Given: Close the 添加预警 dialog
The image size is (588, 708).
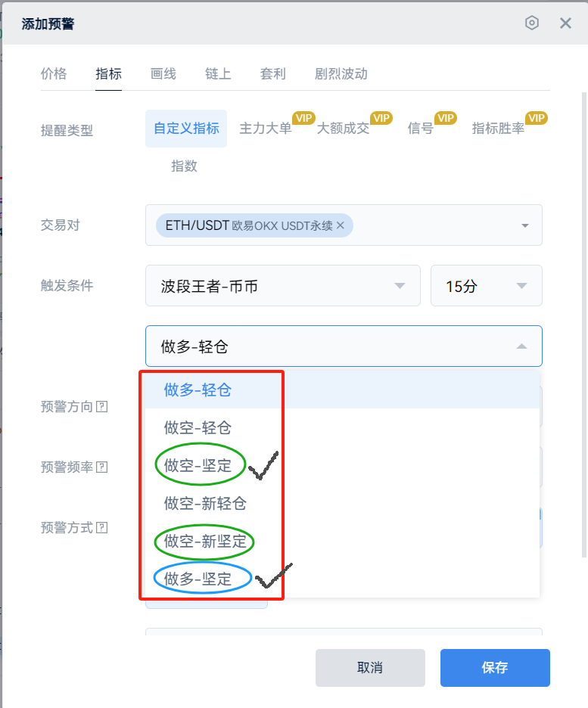Looking at the screenshot, I should tap(565, 23).
